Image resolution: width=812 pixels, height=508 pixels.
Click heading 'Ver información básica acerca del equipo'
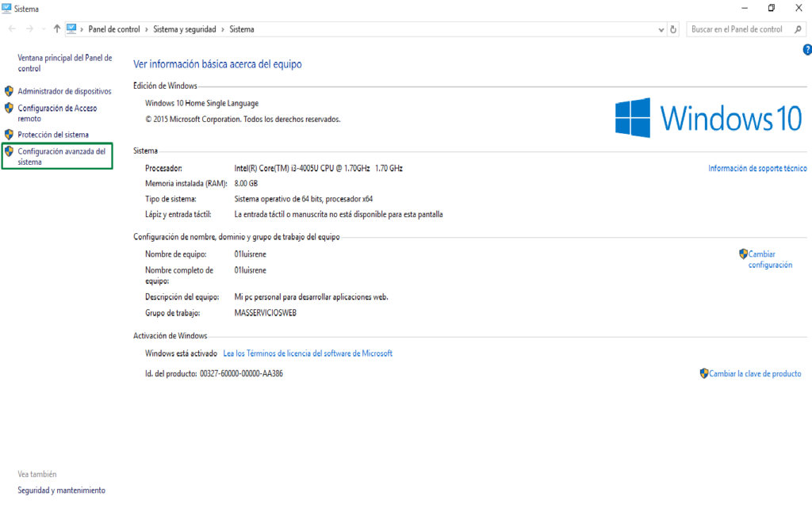coord(217,64)
